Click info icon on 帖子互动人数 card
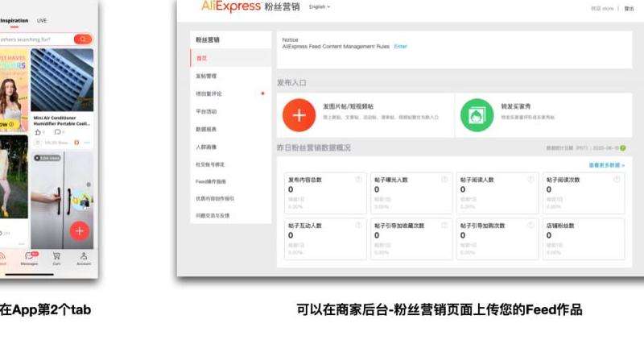This screenshot has width=644, height=340. pyautogui.click(x=358, y=225)
